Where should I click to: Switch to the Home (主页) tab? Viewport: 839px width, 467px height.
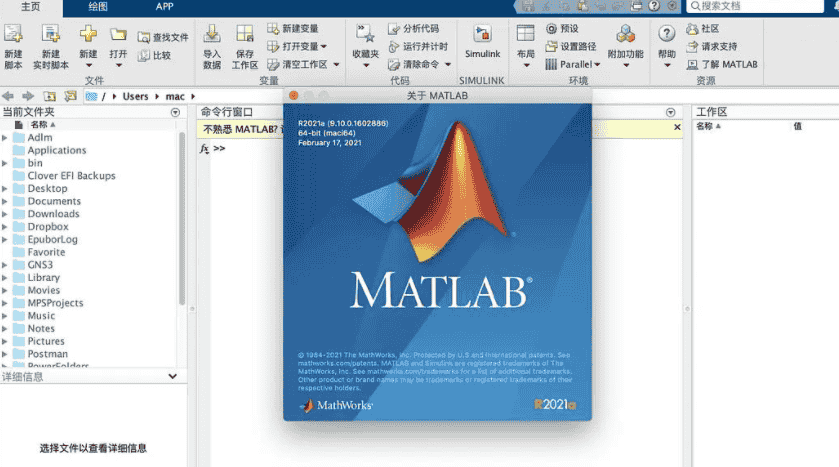30,6
